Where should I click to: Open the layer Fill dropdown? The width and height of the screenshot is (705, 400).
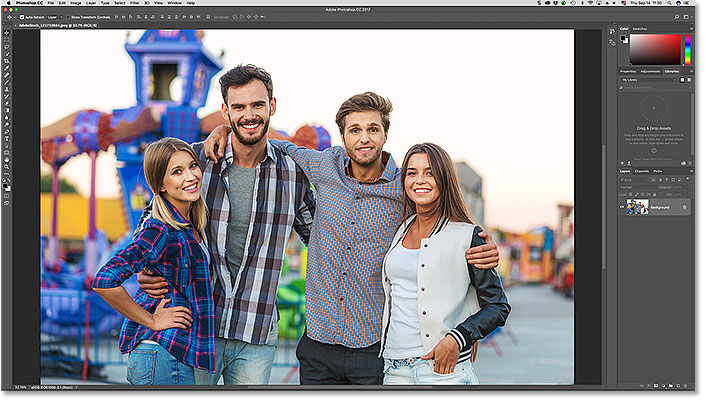pyautogui.click(x=683, y=194)
